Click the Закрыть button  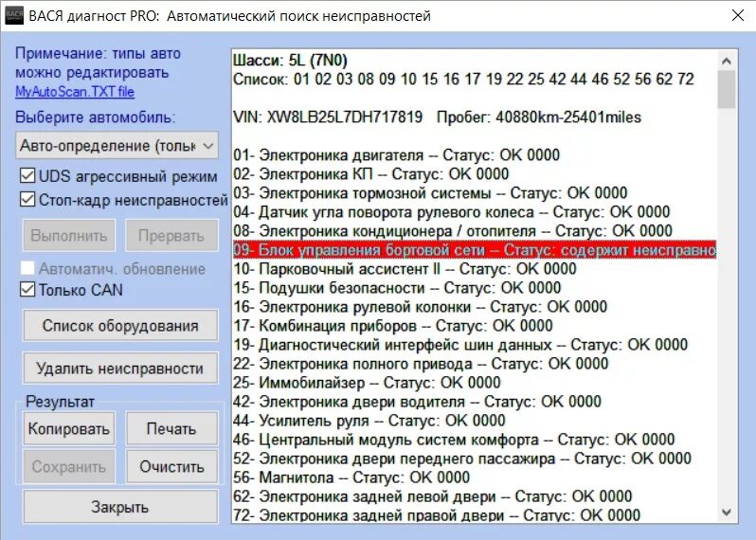pos(120,507)
